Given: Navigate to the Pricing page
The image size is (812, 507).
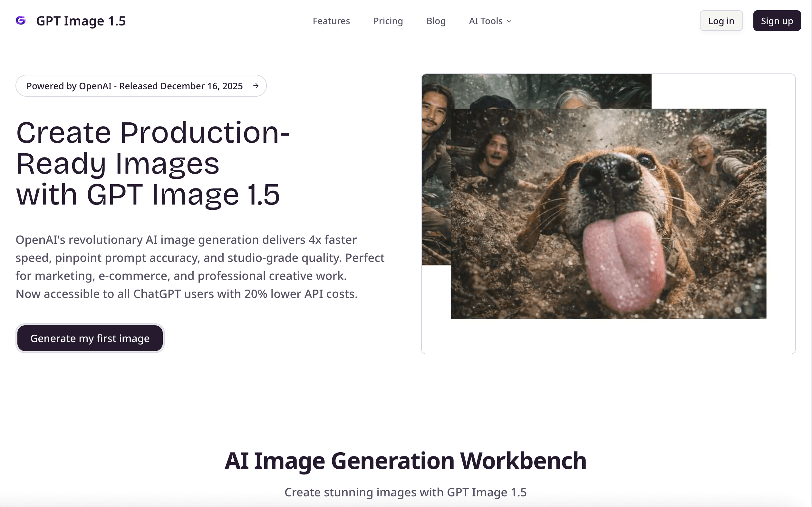Looking at the screenshot, I should (388, 21).
